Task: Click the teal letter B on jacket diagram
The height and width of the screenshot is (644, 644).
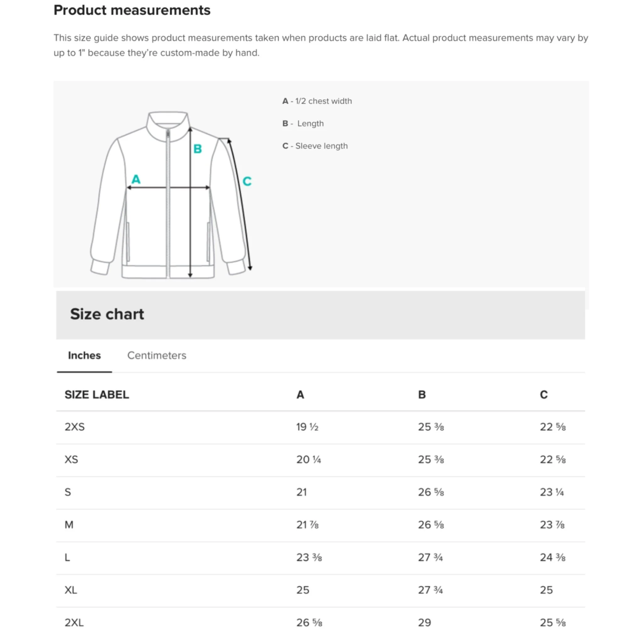Action: [x=198, y=149]
